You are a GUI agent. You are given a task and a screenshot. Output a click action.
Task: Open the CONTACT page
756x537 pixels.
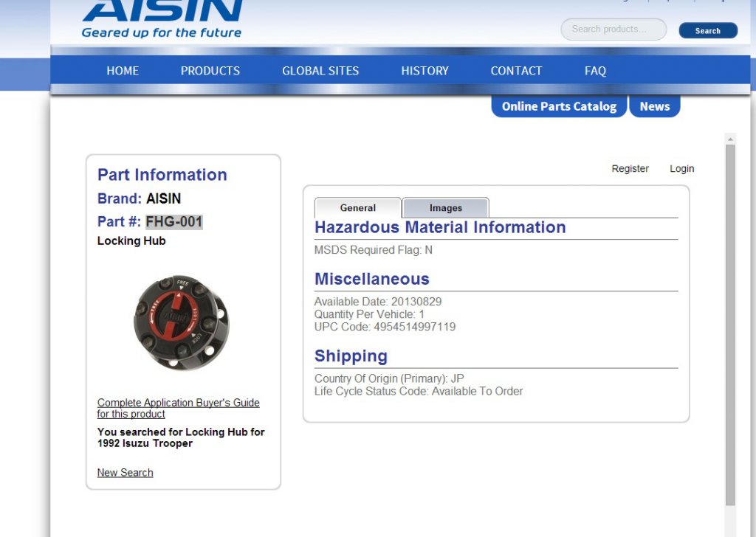pos(516,71)
